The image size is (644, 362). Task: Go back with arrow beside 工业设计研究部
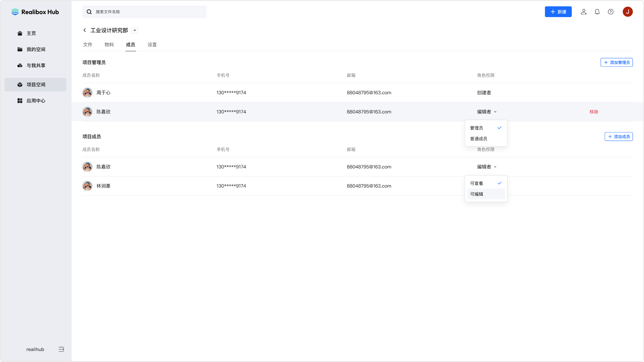pos(85,30)
